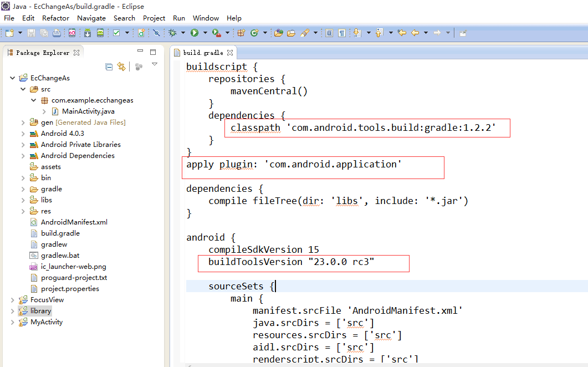The width and height of the screenshot is (588, 367).
Task: Click the Next Annotation icon
Action: pyautogui.click(x=357, y=33)
